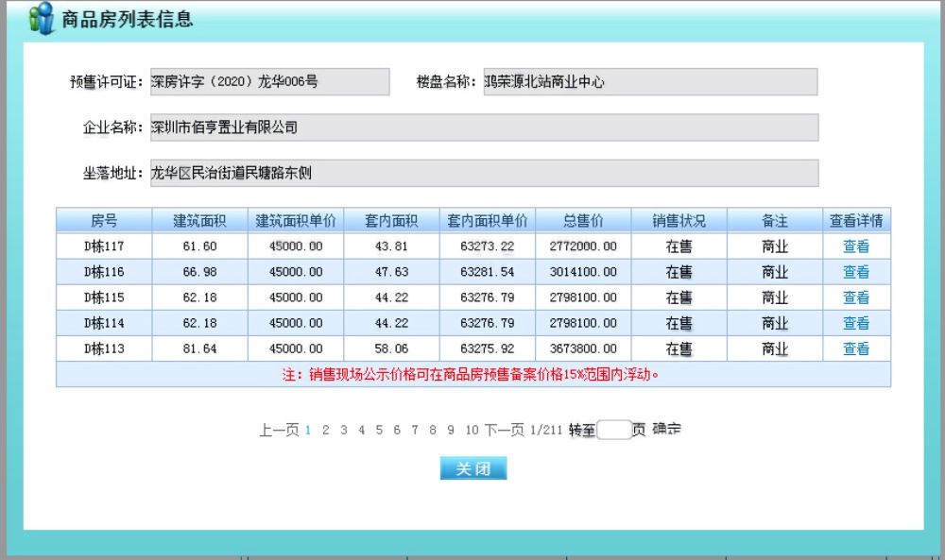
Task: Click the red 注 price notice text
Action: tap(470, 375)
